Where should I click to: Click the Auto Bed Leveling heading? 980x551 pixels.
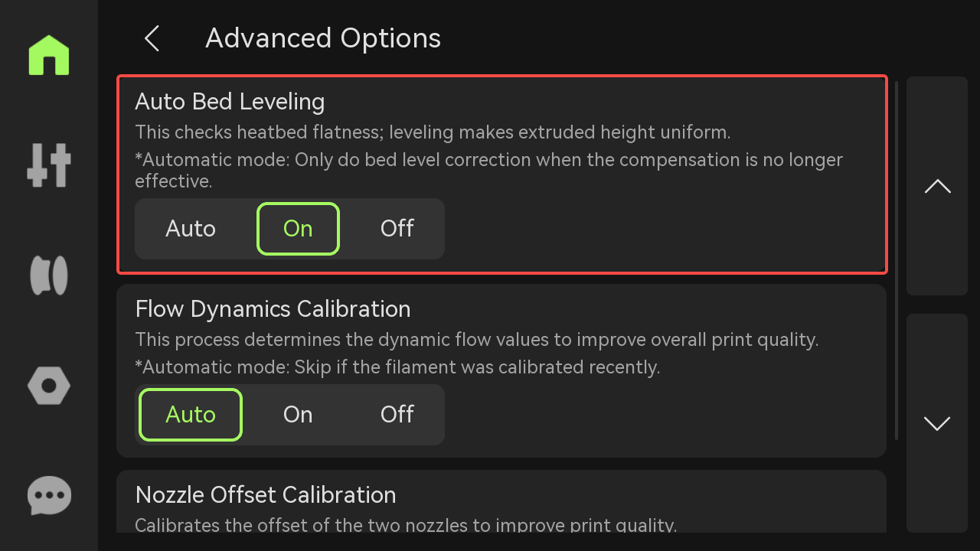point(230,102)
